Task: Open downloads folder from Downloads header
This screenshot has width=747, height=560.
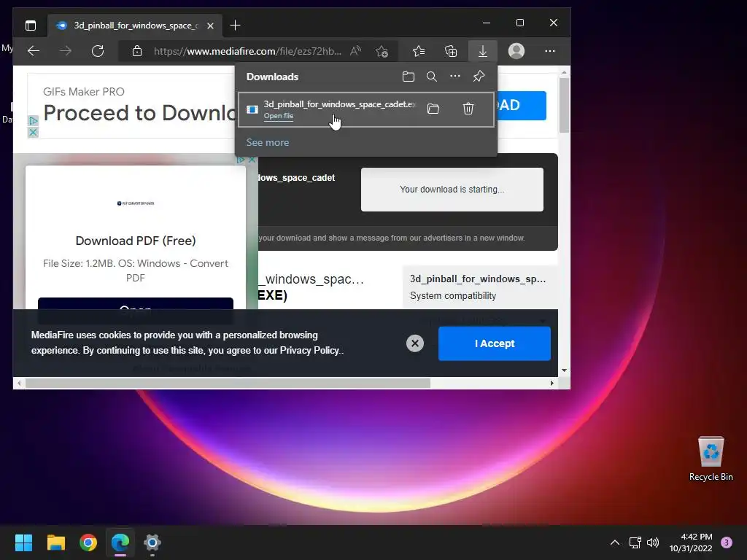Action: 409,77
